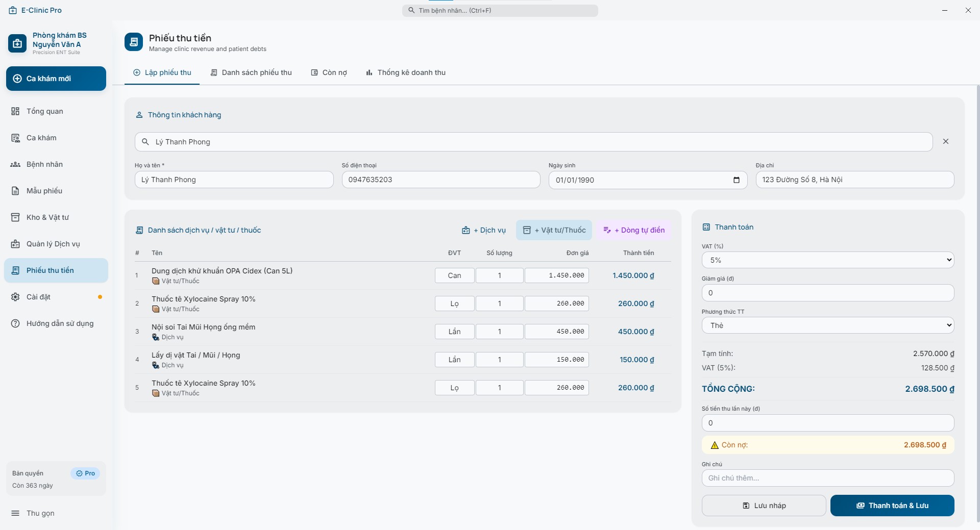Click the page vertical scrollbar

(977, 304)
